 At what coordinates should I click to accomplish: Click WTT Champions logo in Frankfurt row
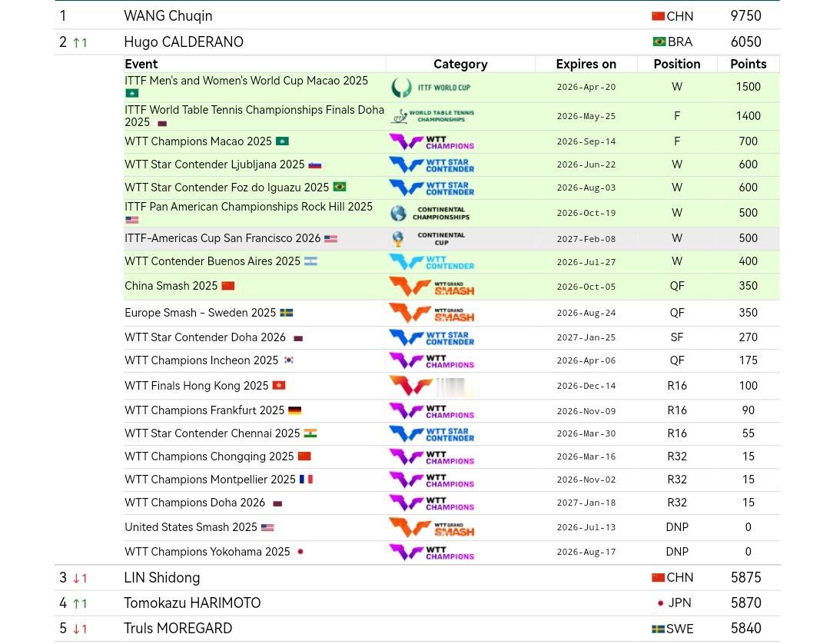(432, 410)
